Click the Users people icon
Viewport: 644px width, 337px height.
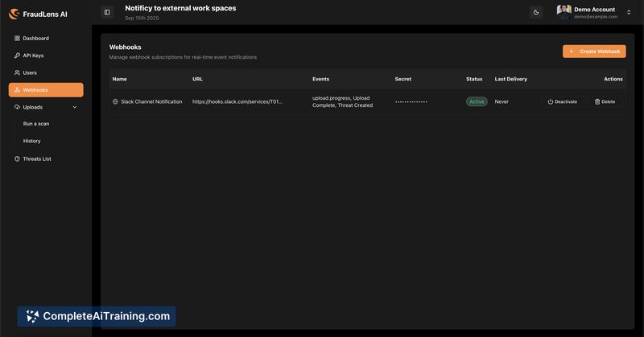17,72
